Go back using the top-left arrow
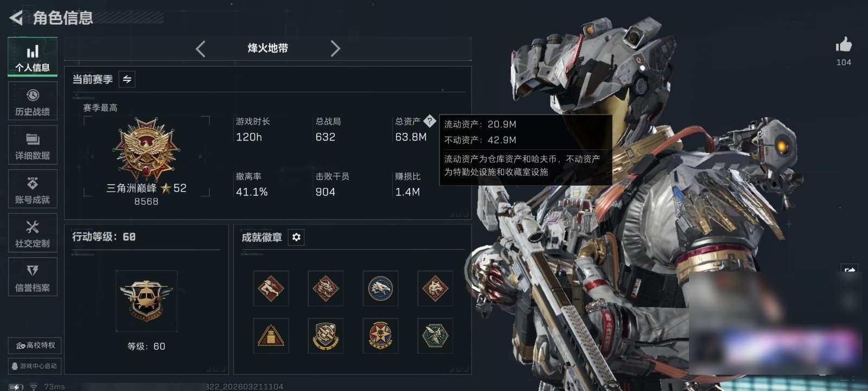 point(16,18)
